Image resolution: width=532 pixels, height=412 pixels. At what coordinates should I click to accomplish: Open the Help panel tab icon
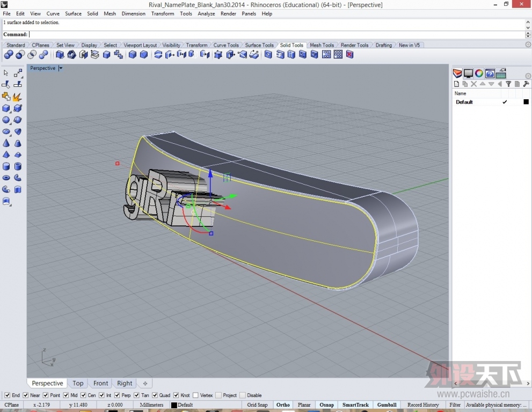pyautogui.click(x=490, y=73)
